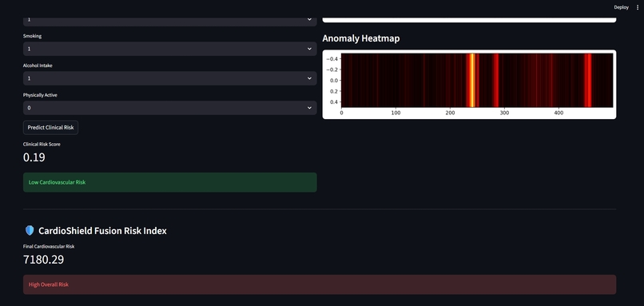Click the Final Cardiovascular Risk label
Image resolution: width=644 pixels, height=306 pixels.
(49, 246)
